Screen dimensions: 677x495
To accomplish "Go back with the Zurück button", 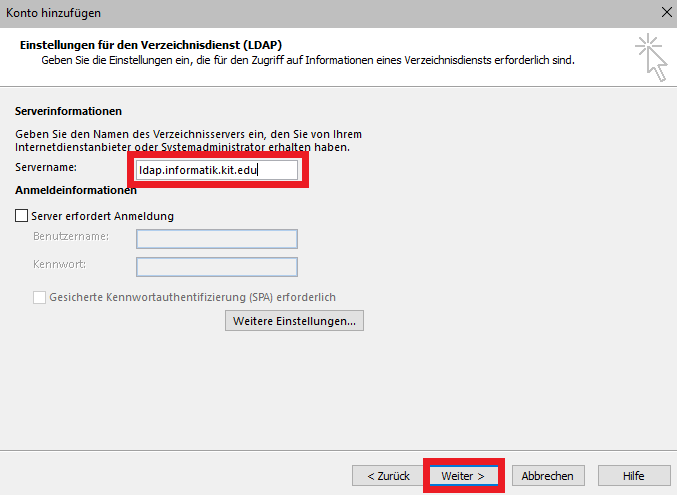I will tap(388, 476).
